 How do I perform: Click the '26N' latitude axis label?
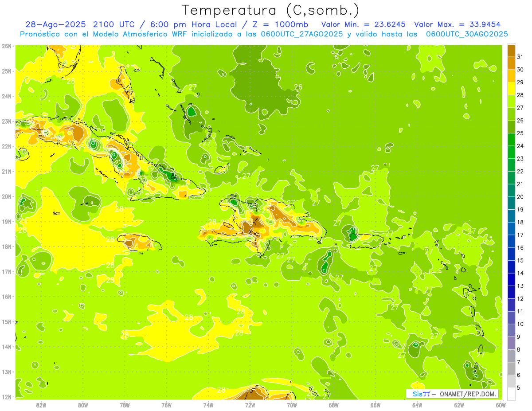7,46
